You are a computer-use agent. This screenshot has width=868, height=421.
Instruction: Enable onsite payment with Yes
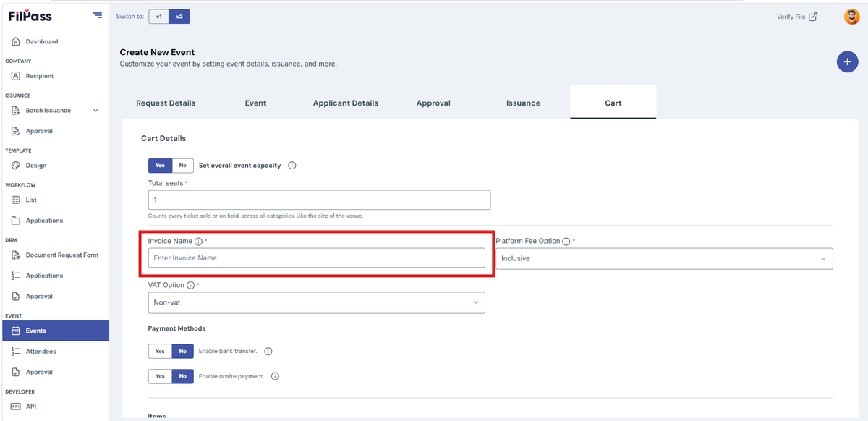click(x=160, y=376)
